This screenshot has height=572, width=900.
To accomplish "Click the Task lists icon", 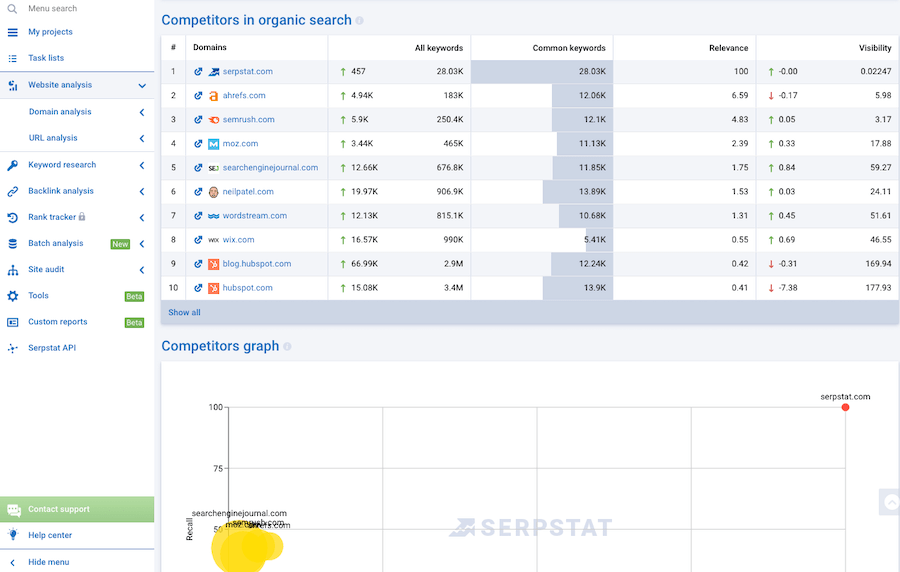I will coord(13,59).
